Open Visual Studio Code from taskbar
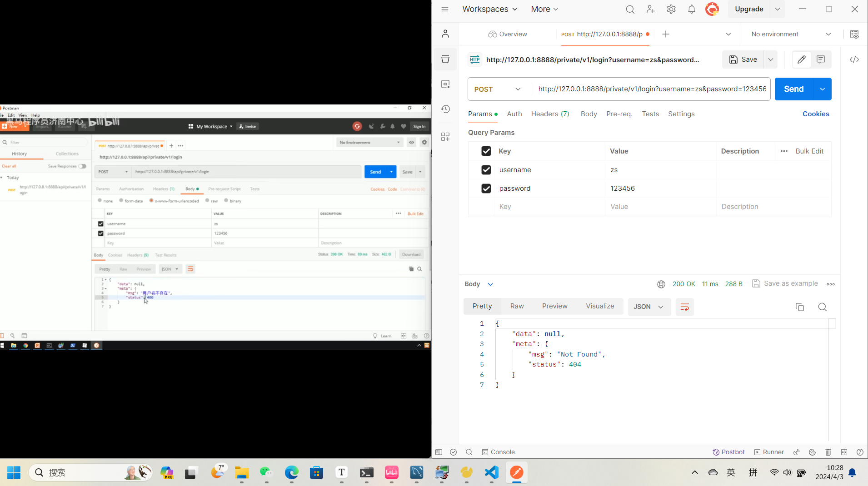 pos(492,472)
